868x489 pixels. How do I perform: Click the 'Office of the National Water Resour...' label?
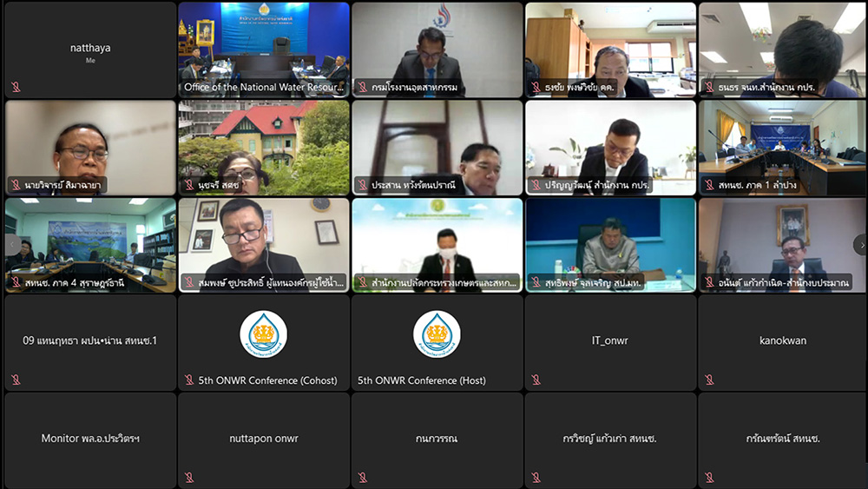point(264,87)
